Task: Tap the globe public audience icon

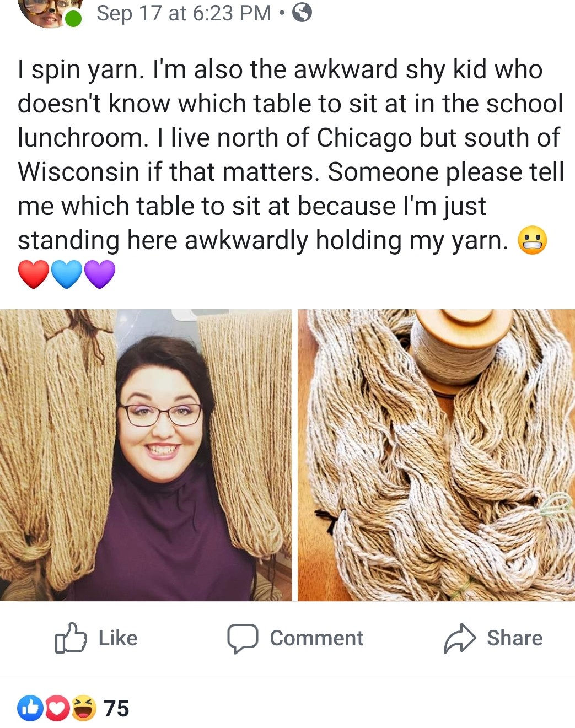Action: coord(302,12)
